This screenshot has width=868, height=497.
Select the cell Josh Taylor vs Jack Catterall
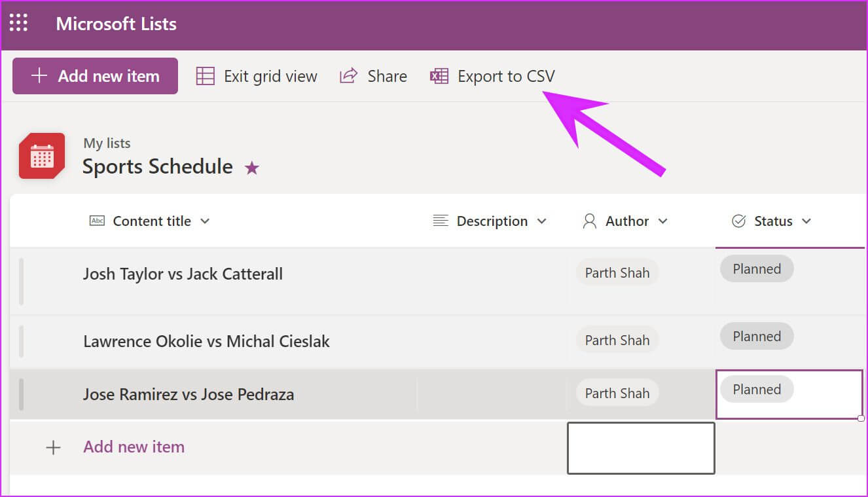click(x=183, y=274)
